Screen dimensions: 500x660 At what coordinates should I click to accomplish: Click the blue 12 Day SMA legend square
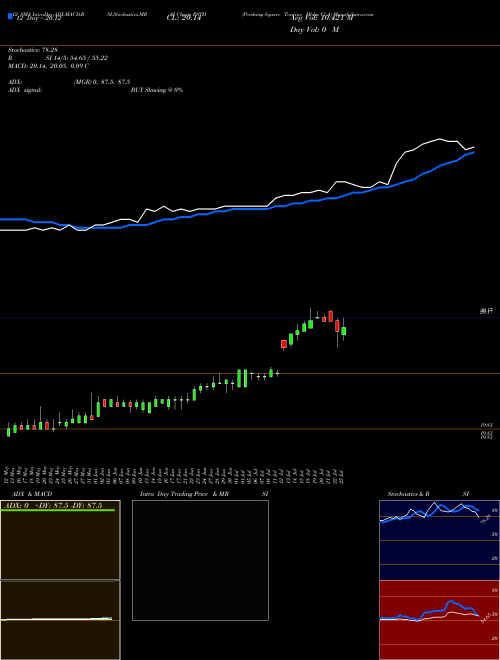(10, 16)
